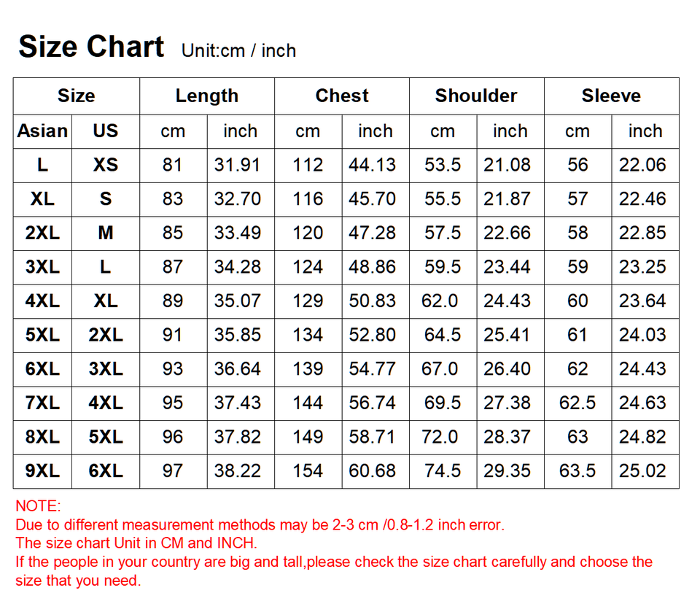
Task: Select shoulder value 53.5 cm
Action: pyautogui.click(x=443, y=165)
